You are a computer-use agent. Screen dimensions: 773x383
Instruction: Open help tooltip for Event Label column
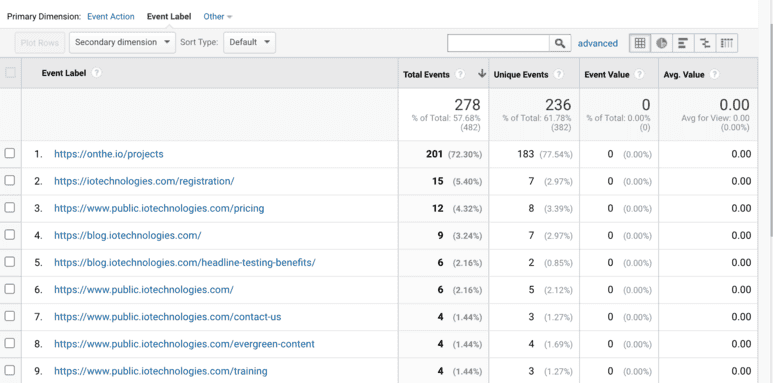pyautogui.click(x=97, y=73)
